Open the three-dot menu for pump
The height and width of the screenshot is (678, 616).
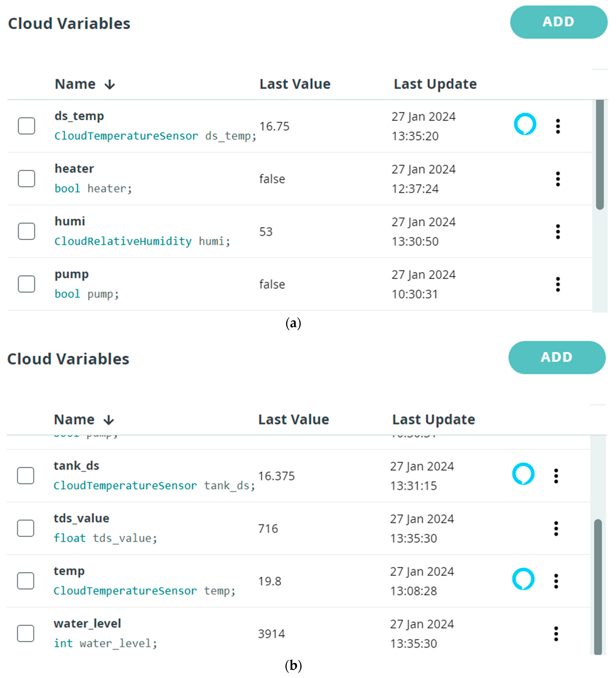pos(558,284)
